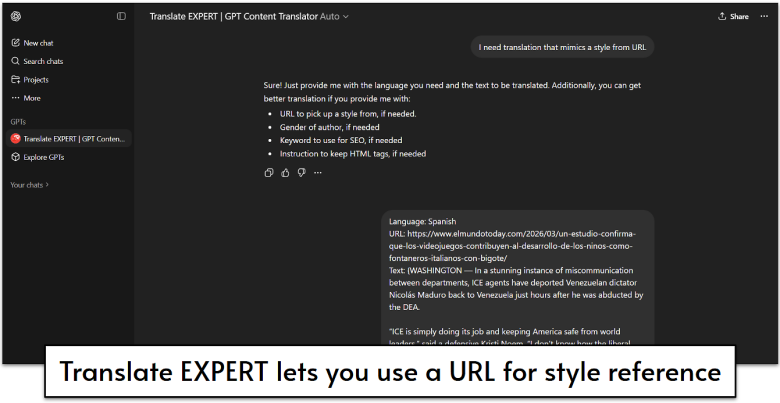Give the response a thumbs down
The height and width of the screenshot is (403, 780).
301,173
